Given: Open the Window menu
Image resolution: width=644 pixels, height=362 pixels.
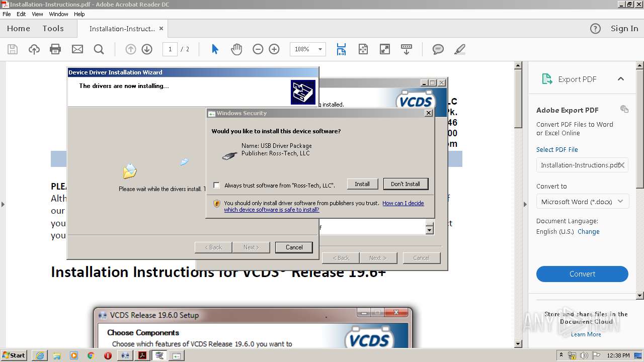Looking at the screenshot, I should coord(58,14).
